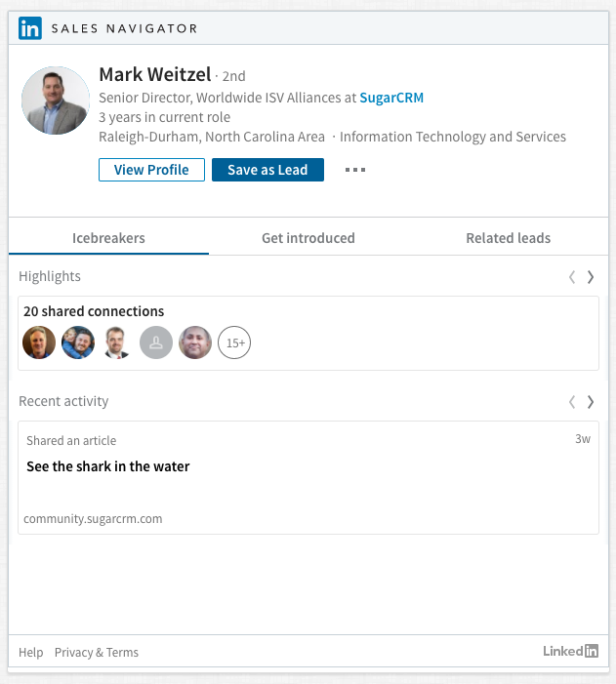
Task: Open the Related leads tab
Action: [508, 238]
